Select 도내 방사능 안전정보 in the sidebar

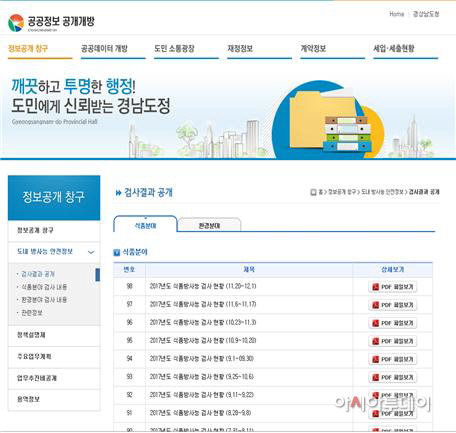(x=45, y=252)
